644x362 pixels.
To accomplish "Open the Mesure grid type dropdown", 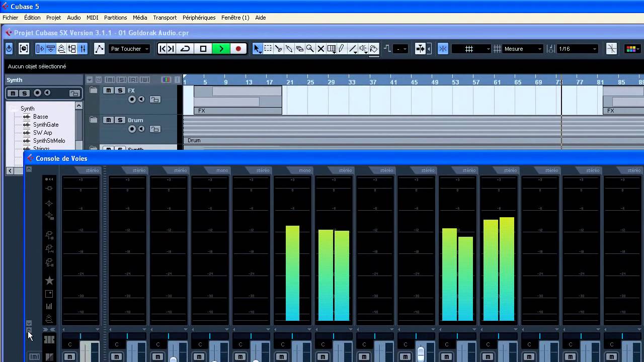I will pos(523,49).
